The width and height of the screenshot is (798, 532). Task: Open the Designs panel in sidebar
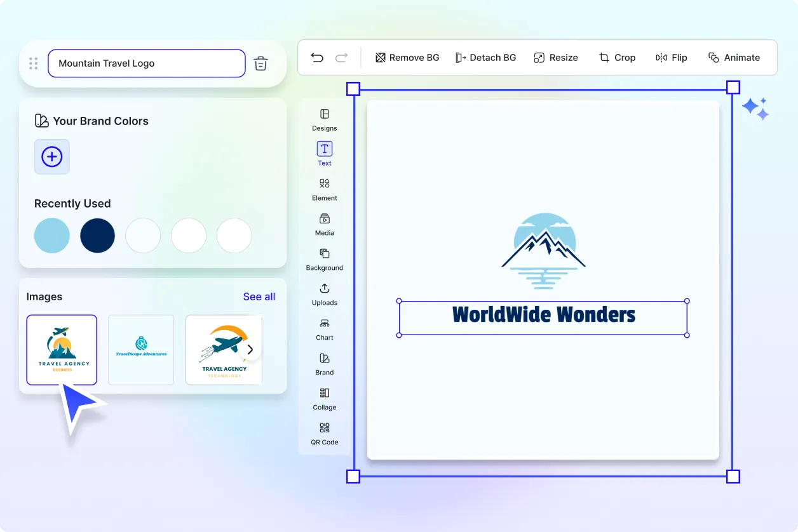coord(325,119)
